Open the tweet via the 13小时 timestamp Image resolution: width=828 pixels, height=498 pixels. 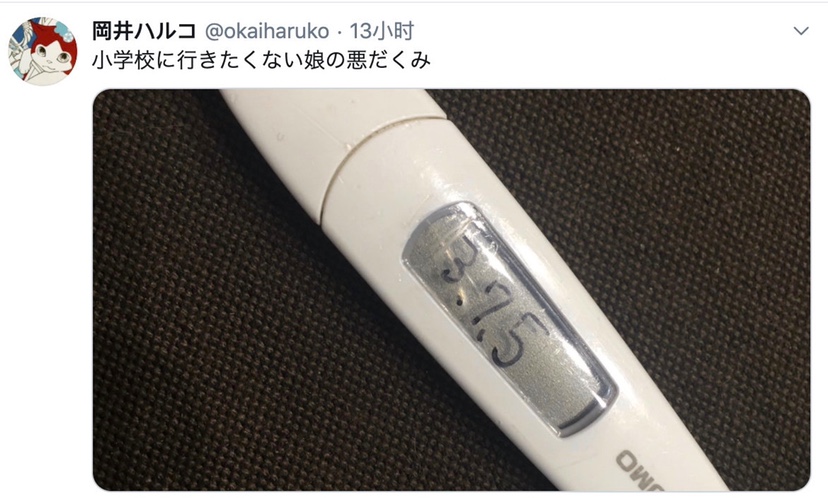(381, 31)
